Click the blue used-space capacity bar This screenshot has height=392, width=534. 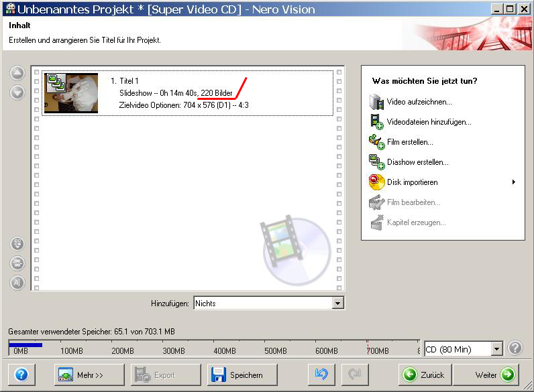click(x=25, y=344)
